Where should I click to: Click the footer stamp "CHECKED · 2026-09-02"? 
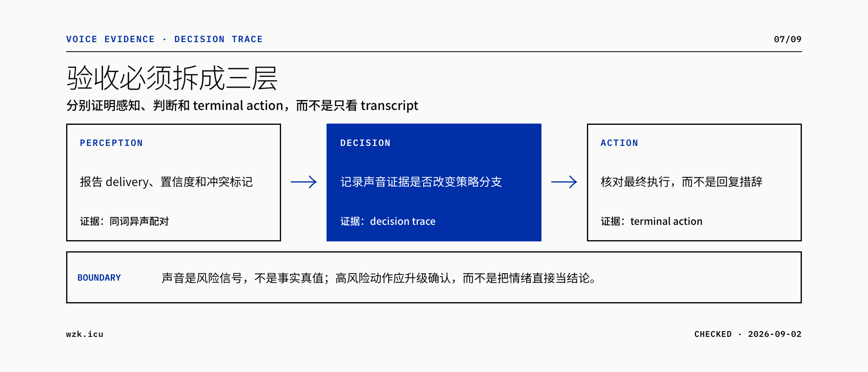pyautogui.click(x=748, y=334)
